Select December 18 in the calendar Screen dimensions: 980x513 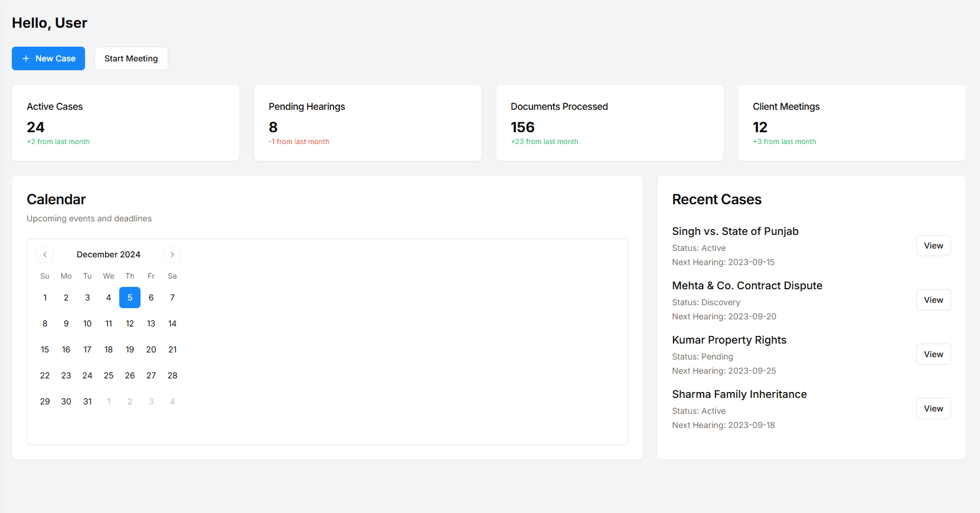click(x=109, y=349)
